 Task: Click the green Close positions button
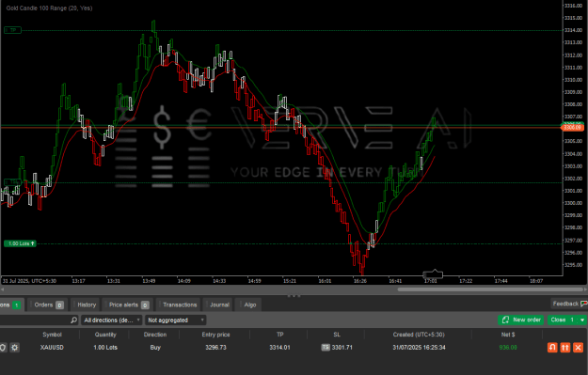(x=562, y=320)
